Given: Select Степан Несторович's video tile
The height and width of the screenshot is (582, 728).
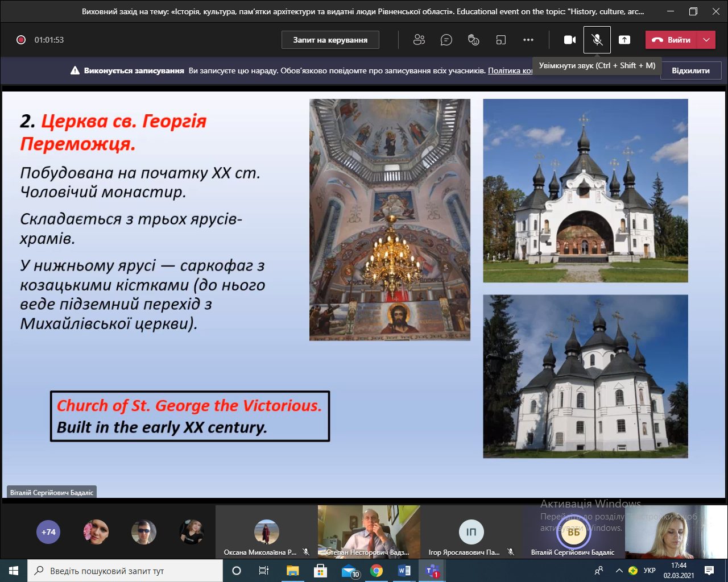Looking at the screenshot, I should click(369, 531).
